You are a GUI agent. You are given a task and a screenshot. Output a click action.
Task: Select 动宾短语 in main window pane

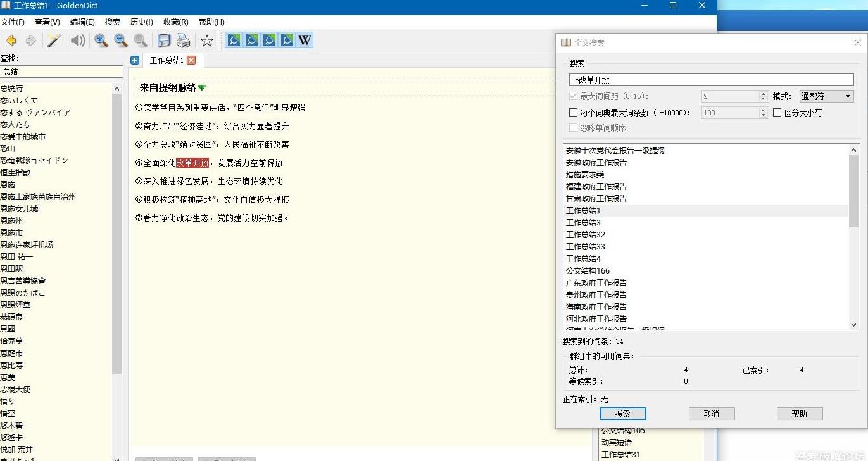tap(617, 443)
